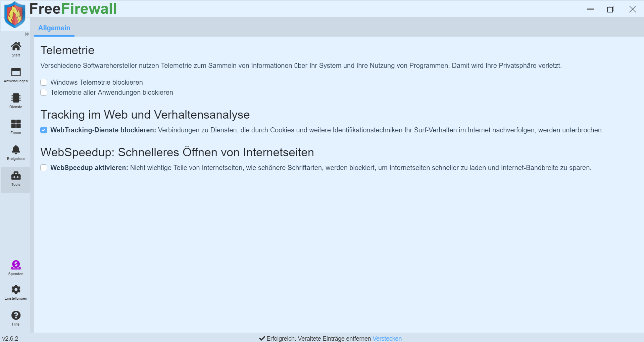Enable WebSpeedup aktivieren checkbox
The height and width of the screenshot is (342, 644).
click(x=44, y=168)
